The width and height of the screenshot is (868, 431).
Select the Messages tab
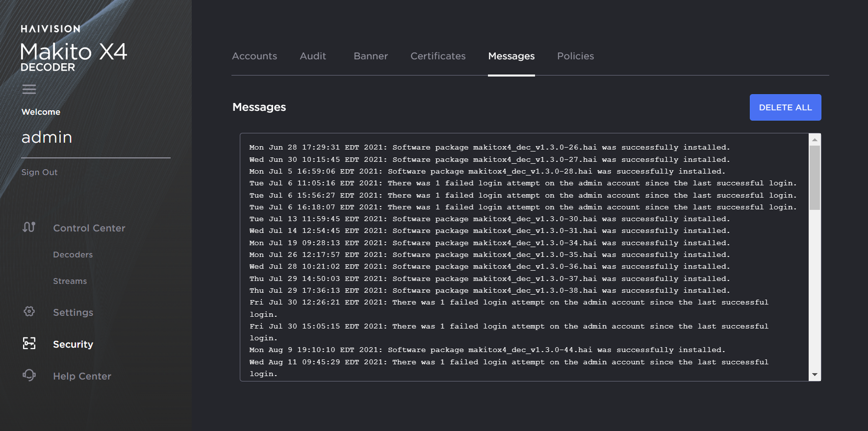(x=511, y=56)
